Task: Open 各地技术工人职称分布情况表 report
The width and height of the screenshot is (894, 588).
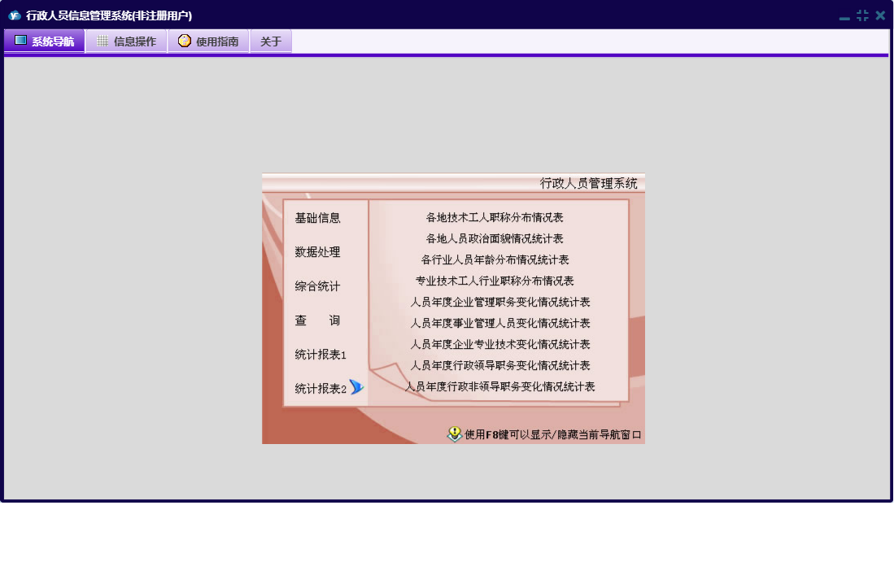Action: point(495,218)
